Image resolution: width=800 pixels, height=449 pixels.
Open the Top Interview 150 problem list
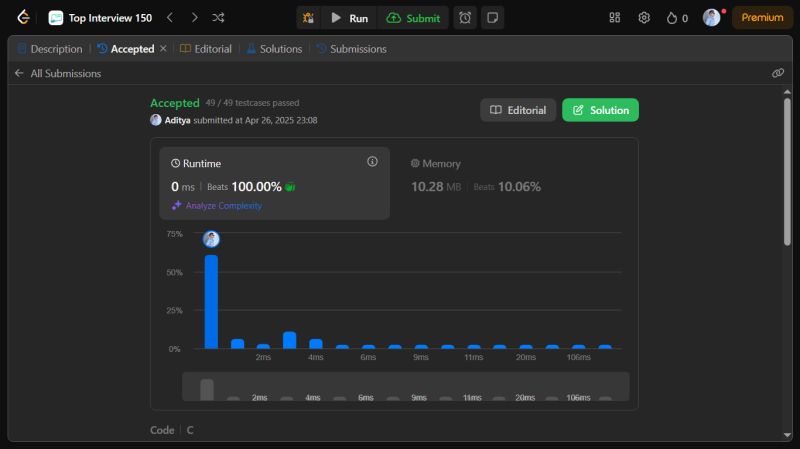101,18
